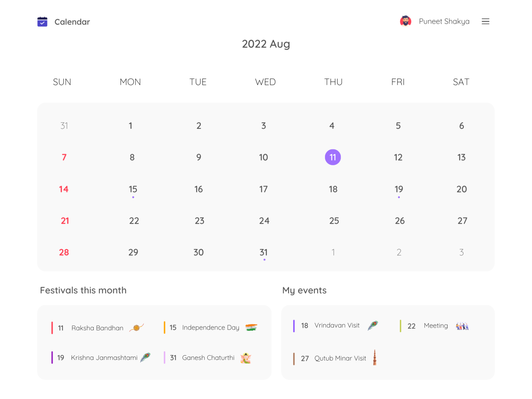Click the FRI weekday header
The image size is (532, 399).
tap(398, 82)
